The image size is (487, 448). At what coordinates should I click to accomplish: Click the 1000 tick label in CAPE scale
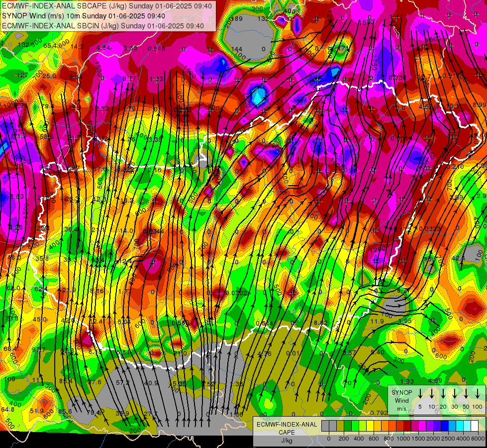[403, 439]
